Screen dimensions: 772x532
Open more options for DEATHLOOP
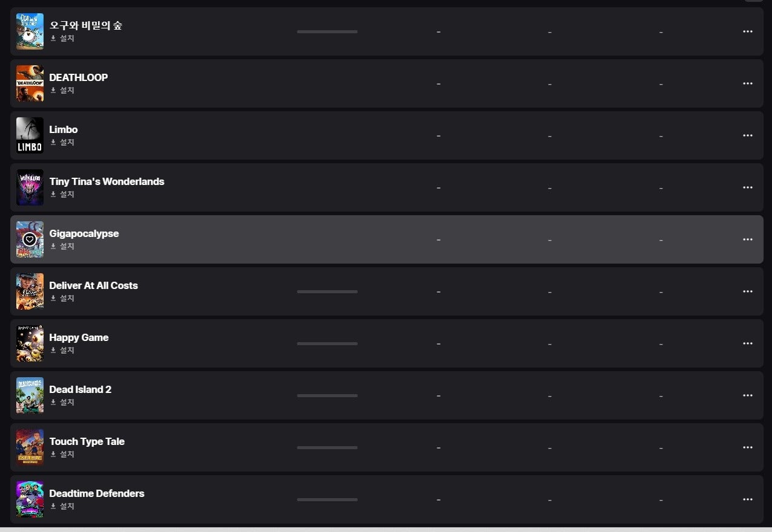pyautogui.click(x=748, y=83)
